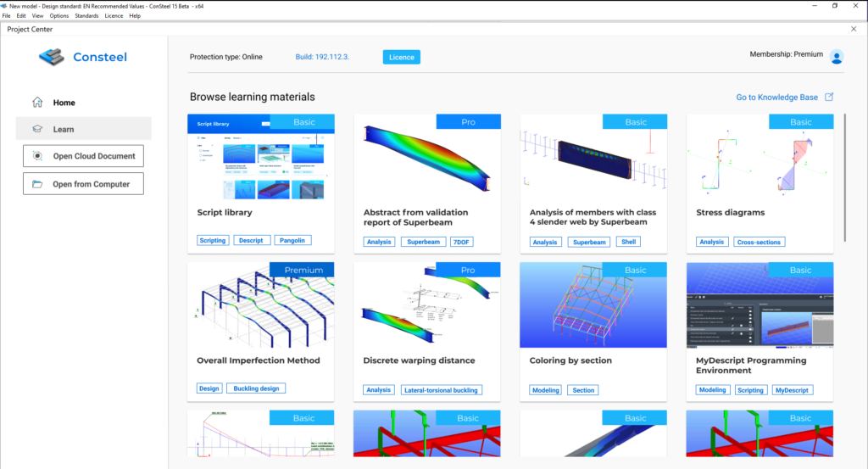Open the class 4 slender web thumbnail
The width and height of the screenshot is (868, 469).
coord(593,157)
